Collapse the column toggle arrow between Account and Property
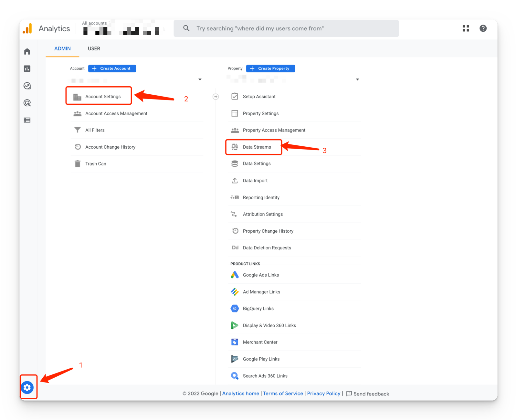This screenshot has height=420, width=517. (x=216, y=97)
